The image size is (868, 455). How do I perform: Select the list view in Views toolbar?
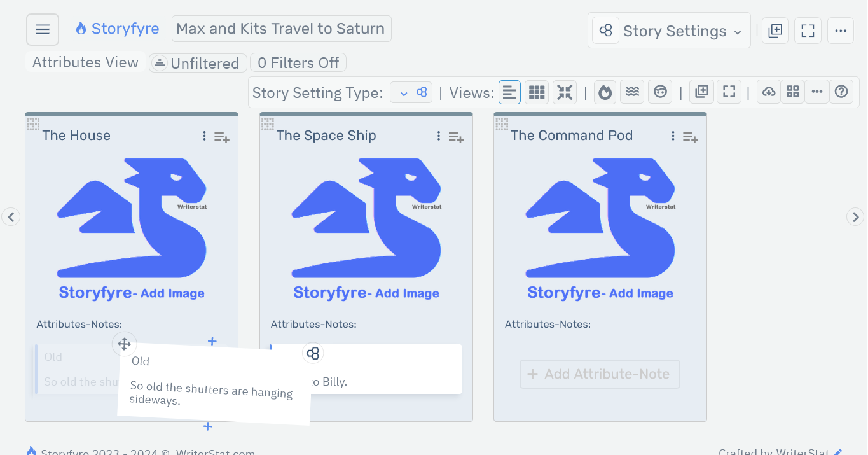[509, 92]
